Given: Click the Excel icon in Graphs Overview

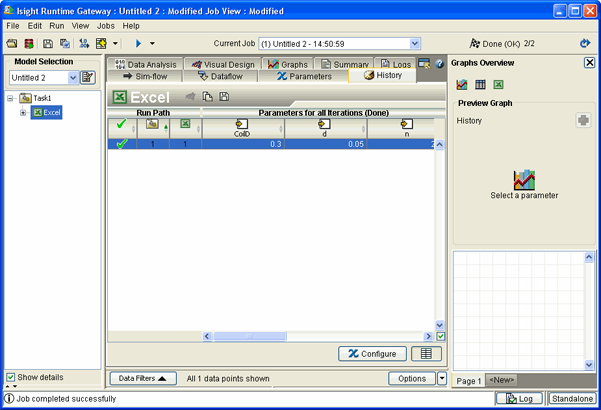Looking at the screenshot, I should pos(498,85).
